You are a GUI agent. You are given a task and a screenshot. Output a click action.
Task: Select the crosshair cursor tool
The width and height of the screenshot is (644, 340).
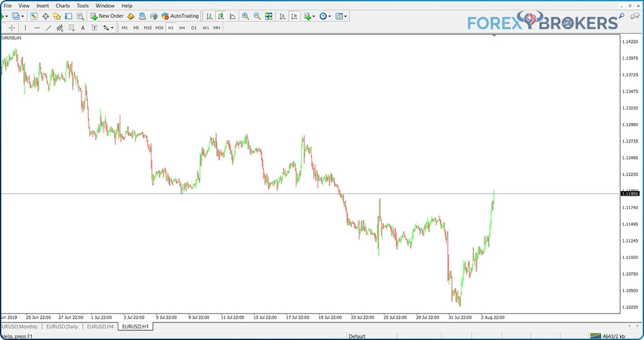12,28
